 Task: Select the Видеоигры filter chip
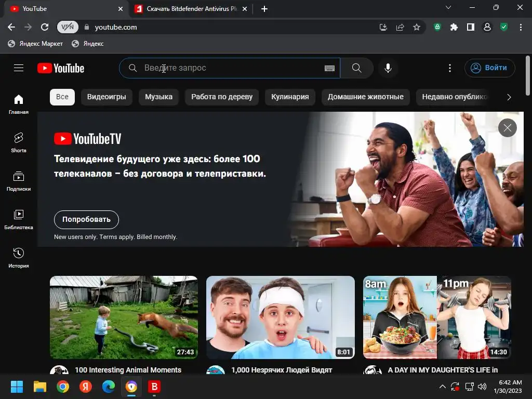[x=107, y=97]
